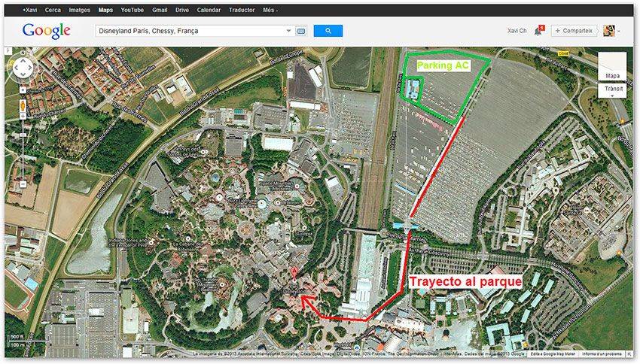Toggle the Trànsit layer button
Viewport: 640px width, 364px height.
614,89
